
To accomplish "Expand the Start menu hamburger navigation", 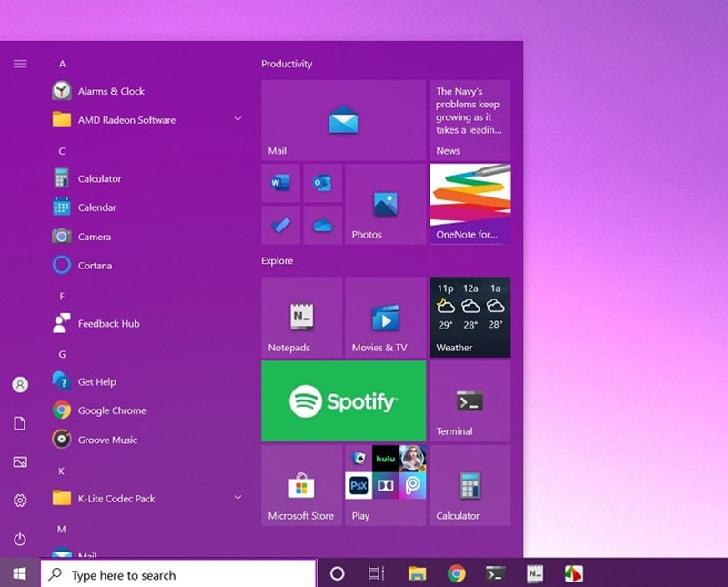I will pos(20,64).
